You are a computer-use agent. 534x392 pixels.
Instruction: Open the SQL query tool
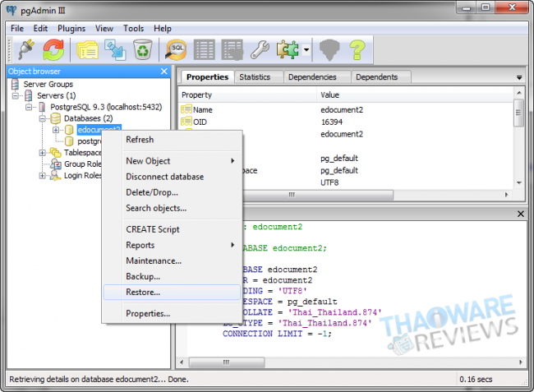pyautogui.click(x=176, y=50)
